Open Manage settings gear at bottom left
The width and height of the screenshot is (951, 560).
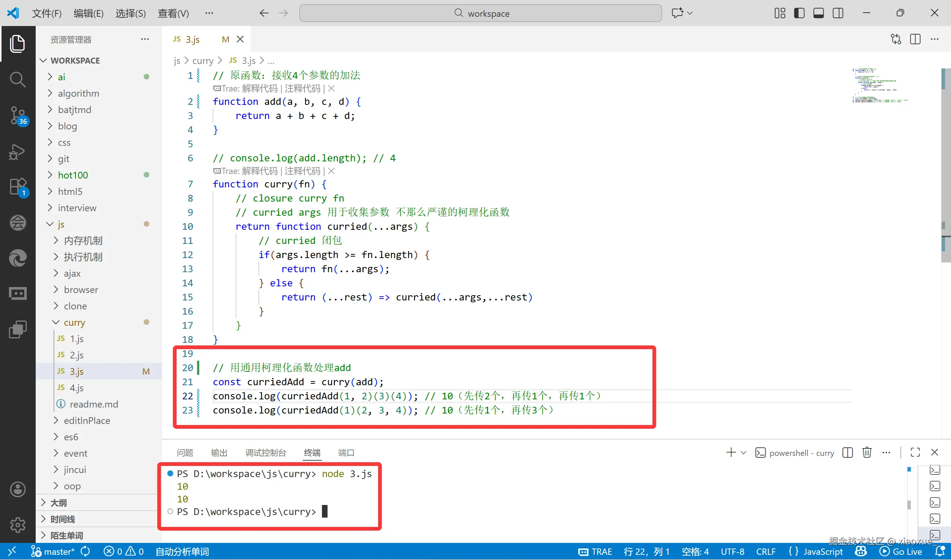18,525
